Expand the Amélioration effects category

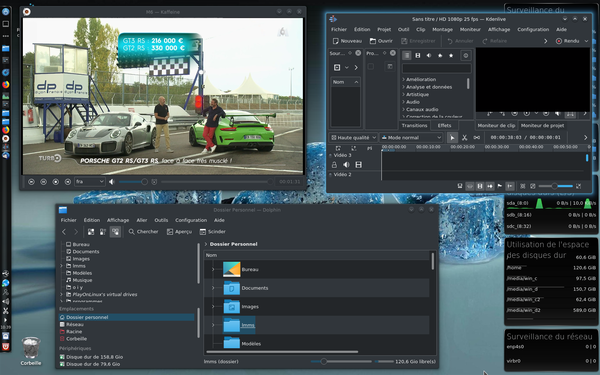(404, 80)
